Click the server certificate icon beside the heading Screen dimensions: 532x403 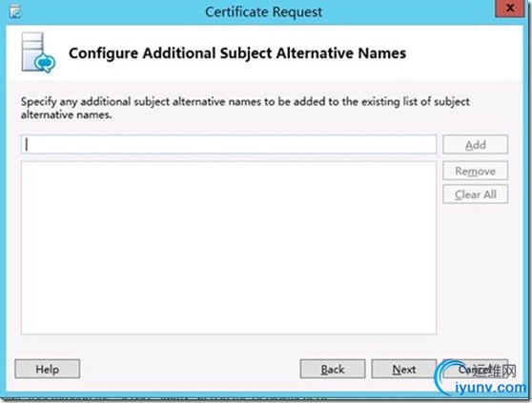coord(38,52)
